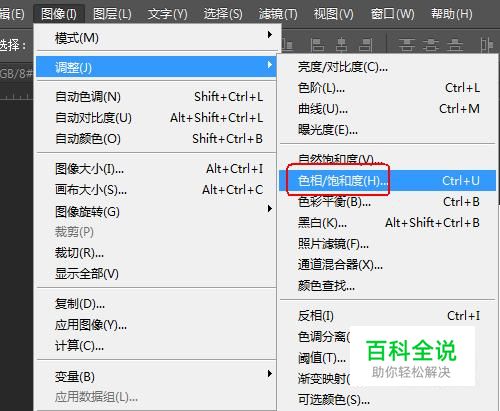Open the 文字(Y) menu
The image size is (500, 411).
(167, 14)
